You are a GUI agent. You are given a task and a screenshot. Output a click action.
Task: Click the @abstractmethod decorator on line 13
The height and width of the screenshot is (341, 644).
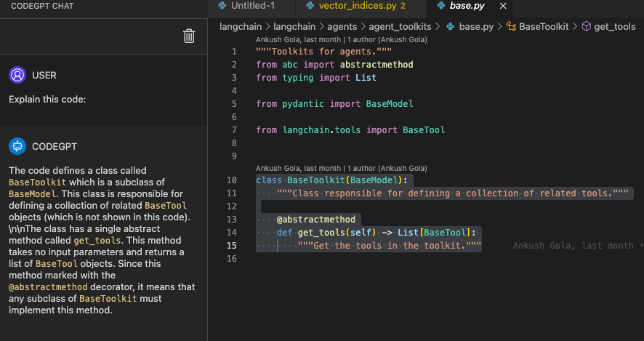tap(316, 220)
